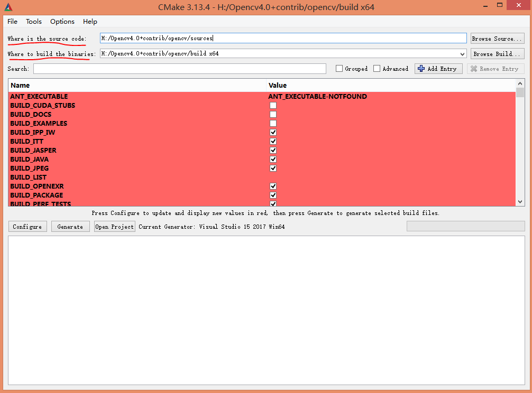Check the BUILD_DOCS option

pos(273,114)
